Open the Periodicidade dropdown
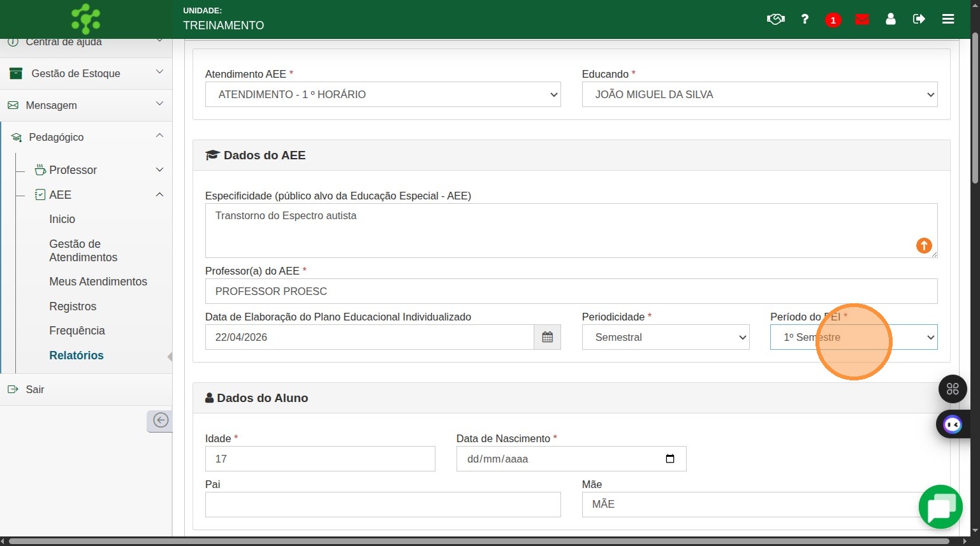 tap(666, 337)
